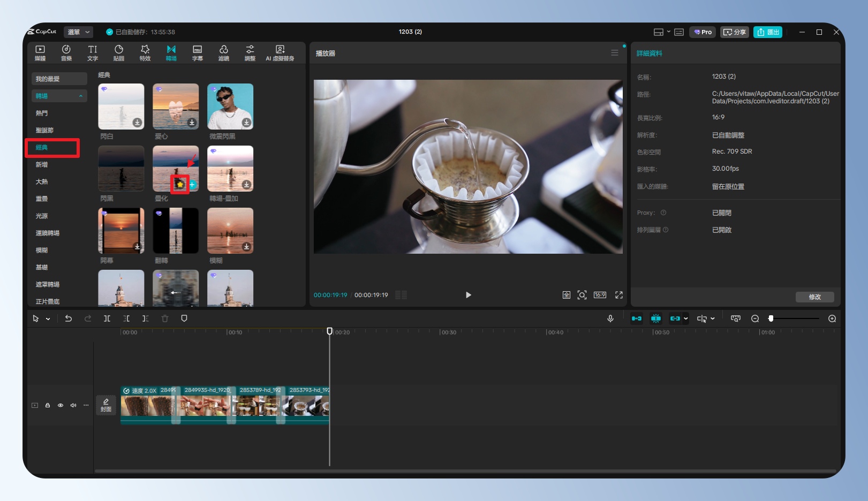Click the timeline zoom slider handle
Viewport: 868px width, 501px height.
pos(771,318)
